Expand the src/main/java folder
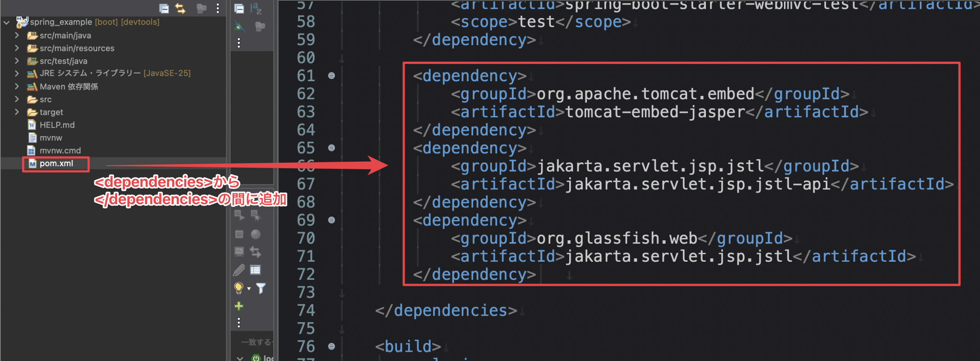The width and height of the screenshot is (980, 361). (17, 35)
